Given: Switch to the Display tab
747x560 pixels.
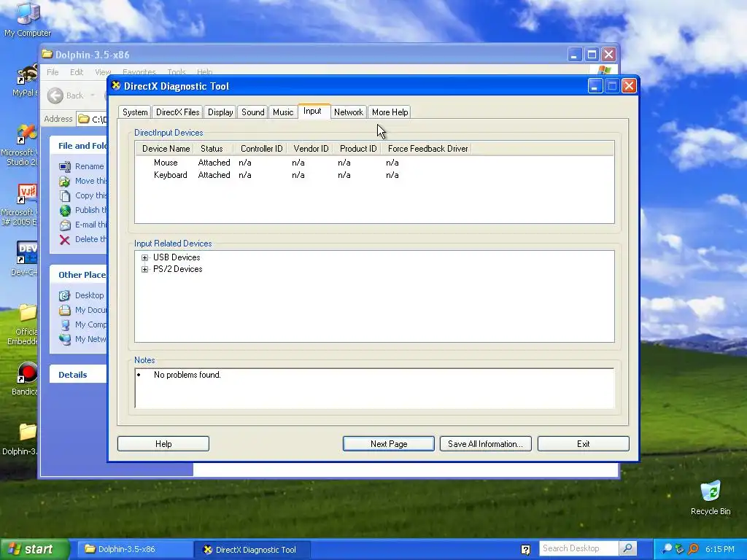Looking at the screenshot, I should coord(220,112).
